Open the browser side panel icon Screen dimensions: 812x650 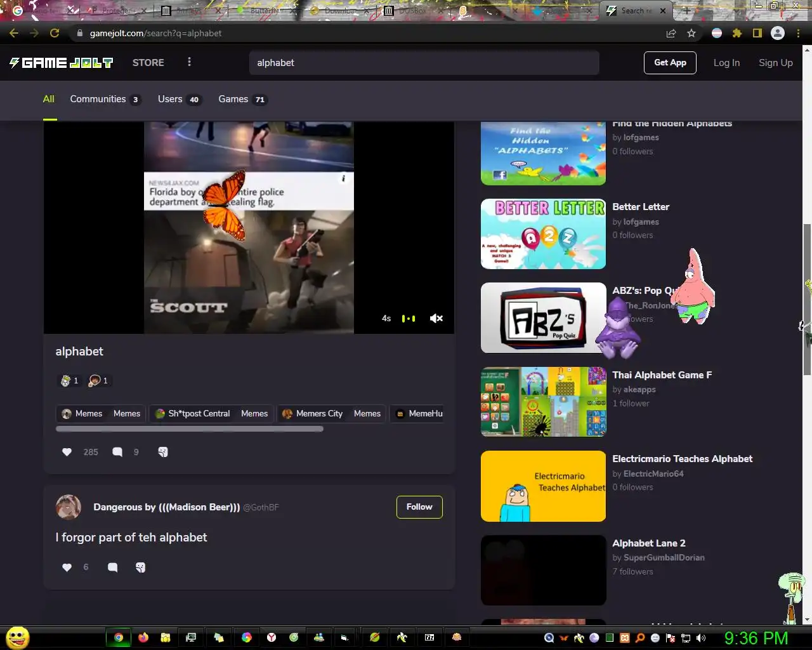[x=757, y=33]
